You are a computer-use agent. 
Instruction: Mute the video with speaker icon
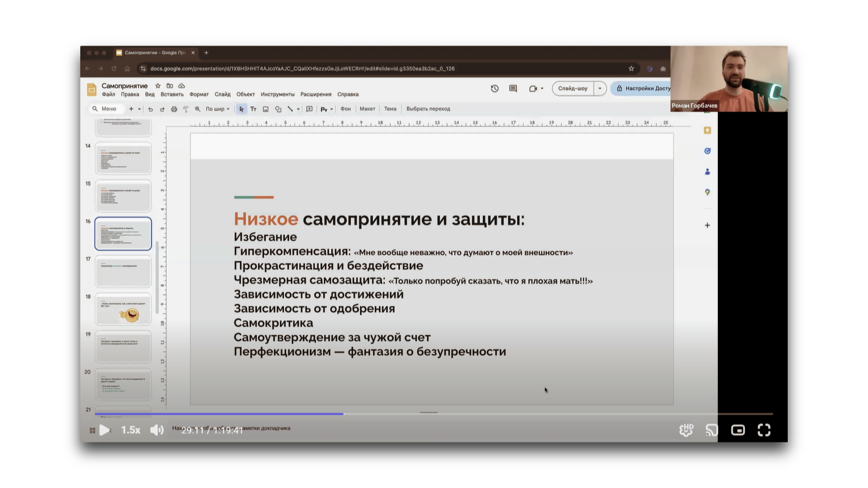tap(157, 430)
